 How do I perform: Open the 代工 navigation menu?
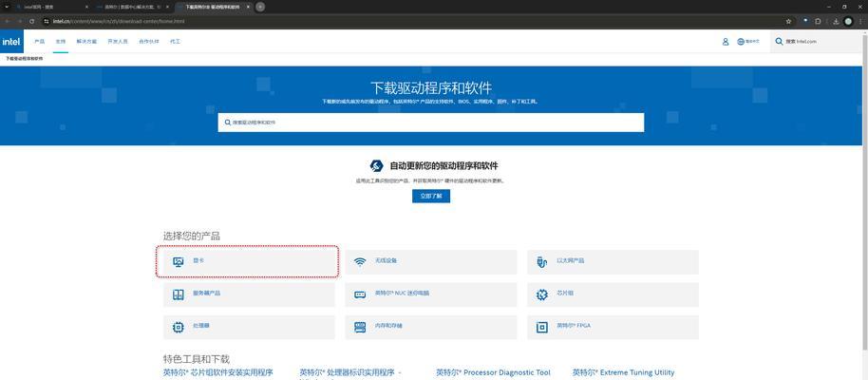[x=175, y=42]
